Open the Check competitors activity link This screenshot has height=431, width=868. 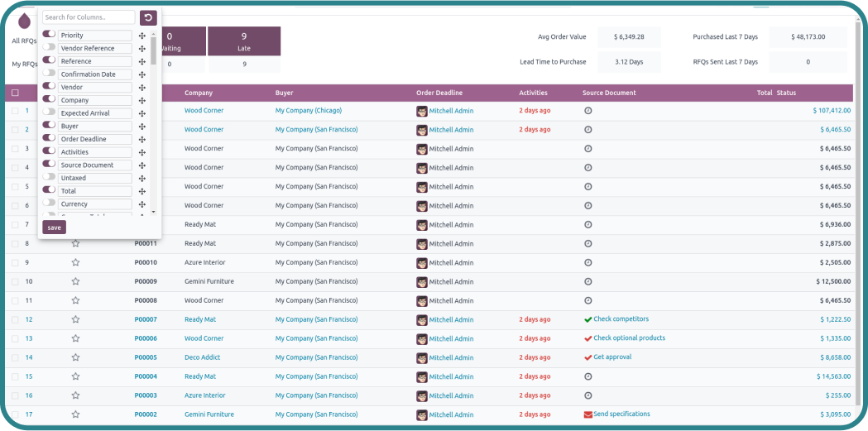pyautogui.click(x=621, y=319)
